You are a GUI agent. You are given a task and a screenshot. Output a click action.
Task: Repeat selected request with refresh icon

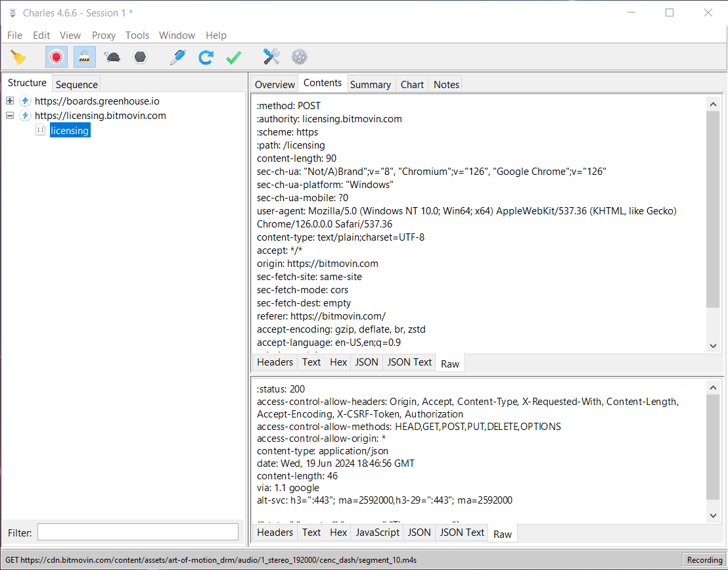pyautogui.click(x=206, y=57)
